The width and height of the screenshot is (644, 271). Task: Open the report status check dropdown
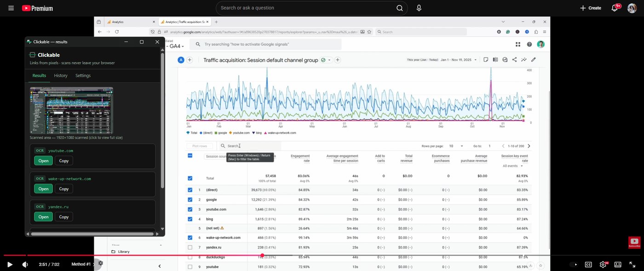point(326,60)
